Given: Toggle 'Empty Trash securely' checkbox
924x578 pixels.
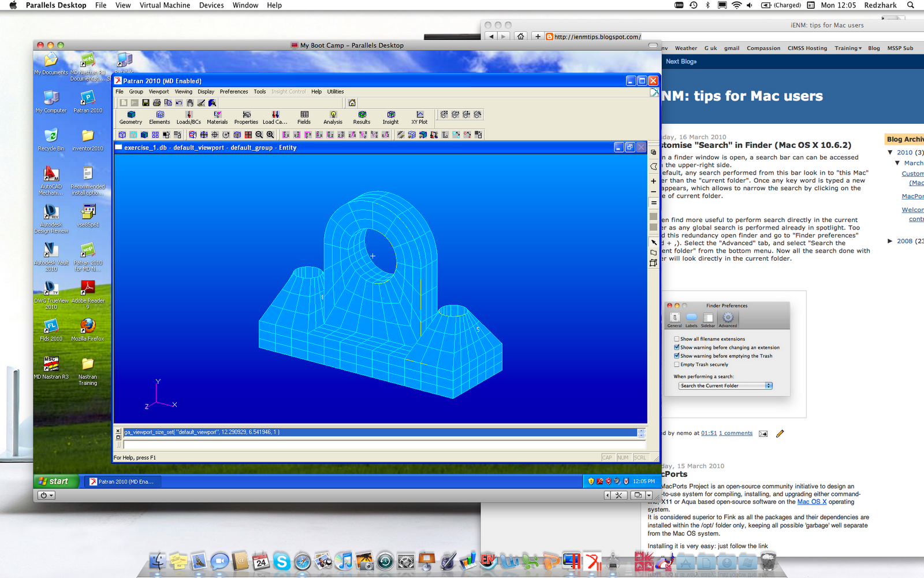Looking at the screenshot, I should tap(677, 365).
